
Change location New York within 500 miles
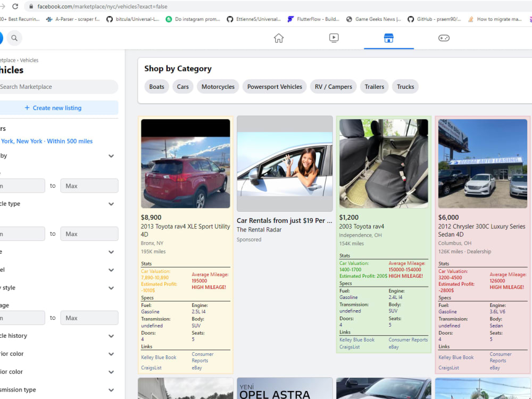point(46,141)
